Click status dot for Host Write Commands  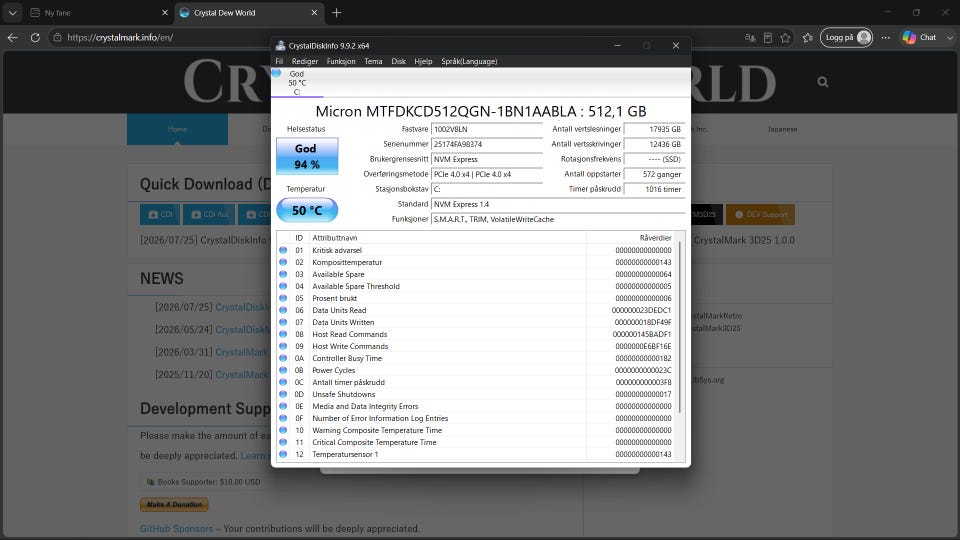coord(283,346)
